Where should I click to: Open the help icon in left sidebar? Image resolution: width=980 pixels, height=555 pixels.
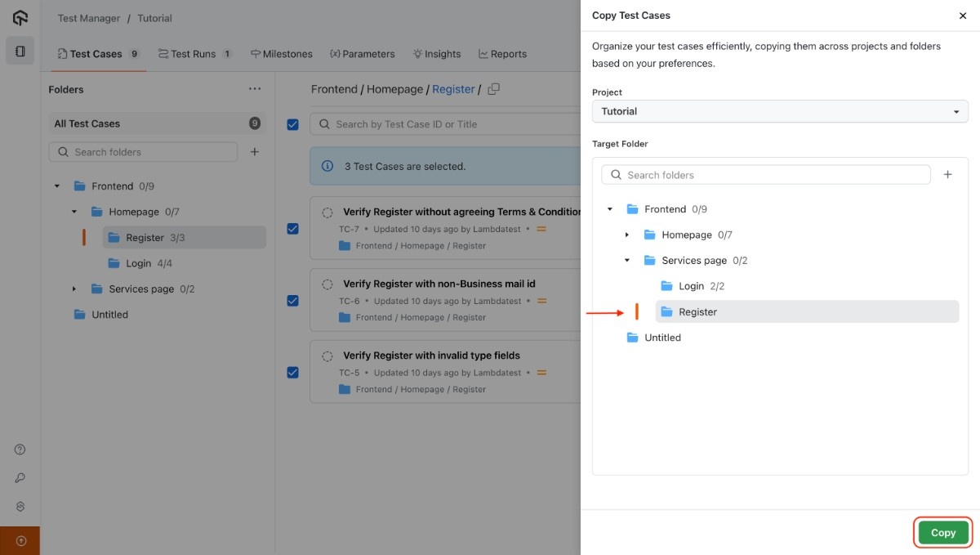click(20, 450)
